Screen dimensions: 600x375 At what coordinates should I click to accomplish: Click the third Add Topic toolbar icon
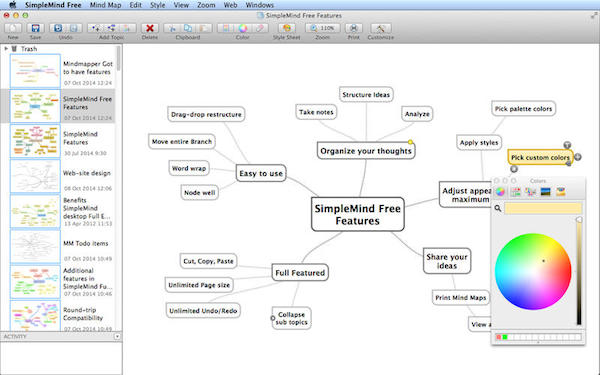[128, 28]
